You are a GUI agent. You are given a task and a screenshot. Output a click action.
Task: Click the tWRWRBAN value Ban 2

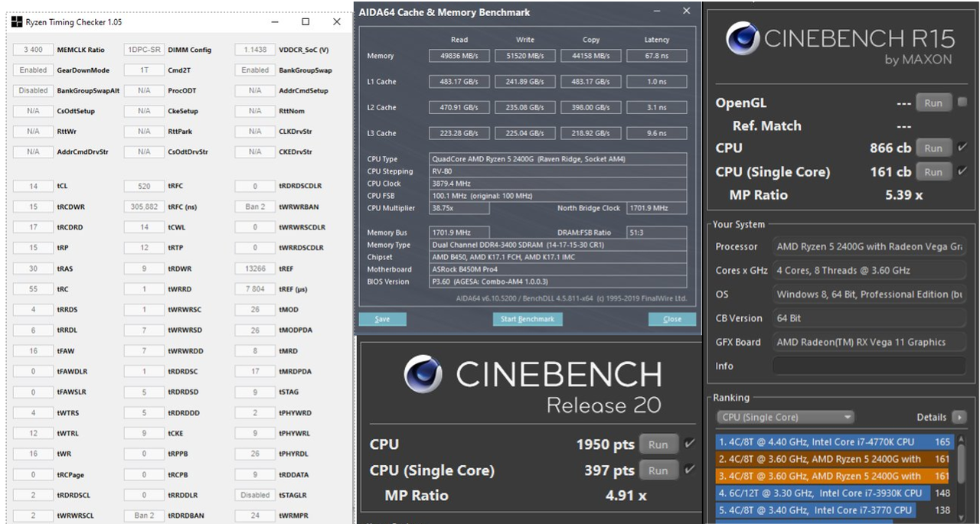pos(255,207)
